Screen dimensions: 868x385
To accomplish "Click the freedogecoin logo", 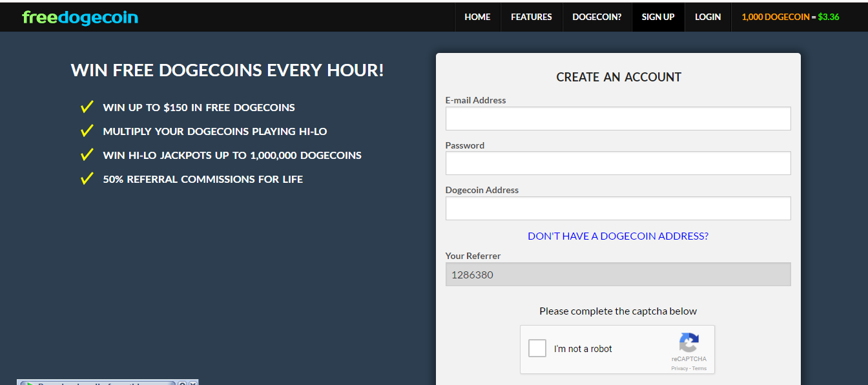I will point(80,17).
